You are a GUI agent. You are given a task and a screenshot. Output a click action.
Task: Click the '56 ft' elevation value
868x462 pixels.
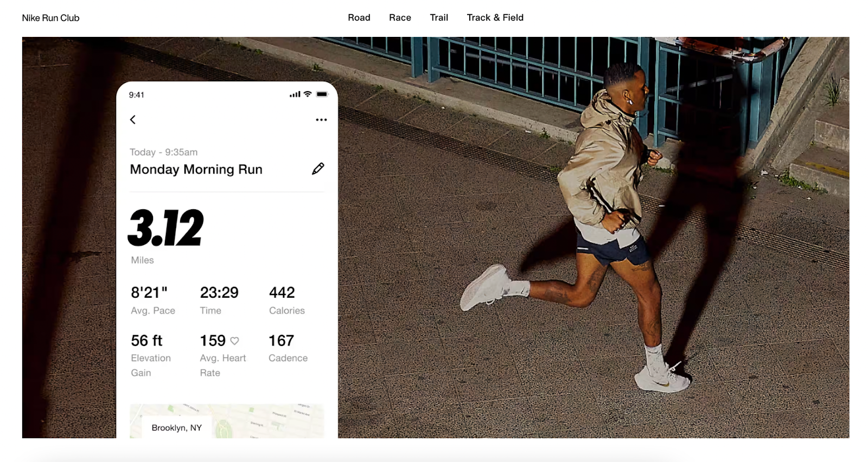[x=146, y=341]
